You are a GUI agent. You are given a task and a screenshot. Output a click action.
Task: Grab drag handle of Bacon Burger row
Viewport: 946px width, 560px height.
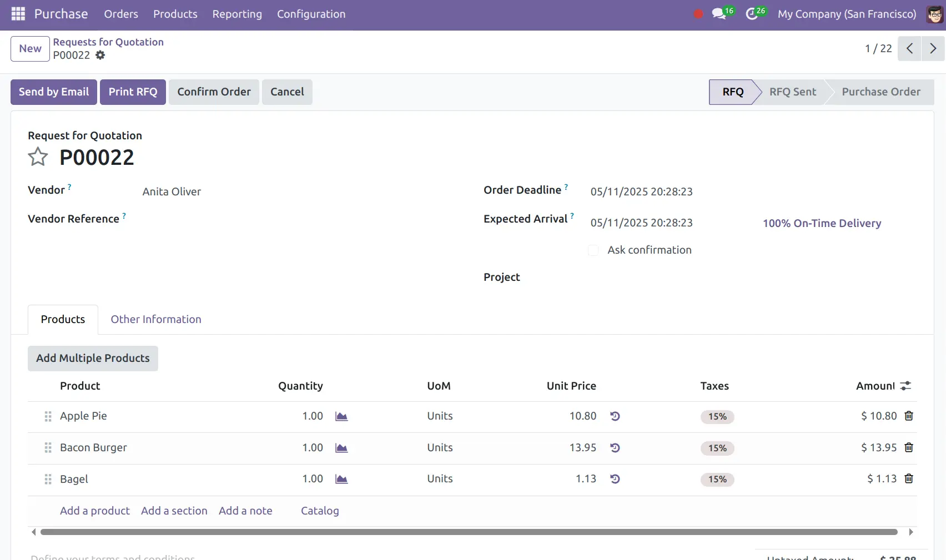point(48,448)
